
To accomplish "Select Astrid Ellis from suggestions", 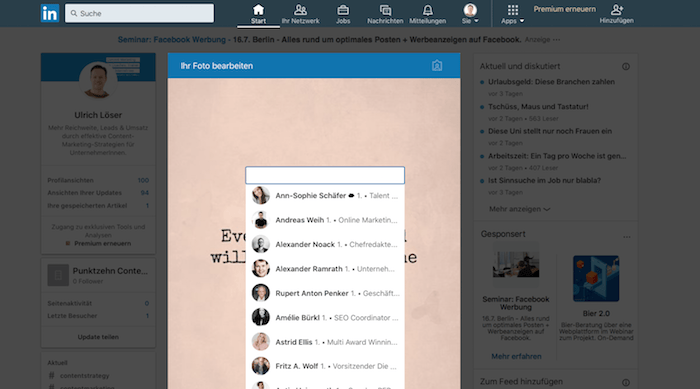I will [x=325, y=342].
